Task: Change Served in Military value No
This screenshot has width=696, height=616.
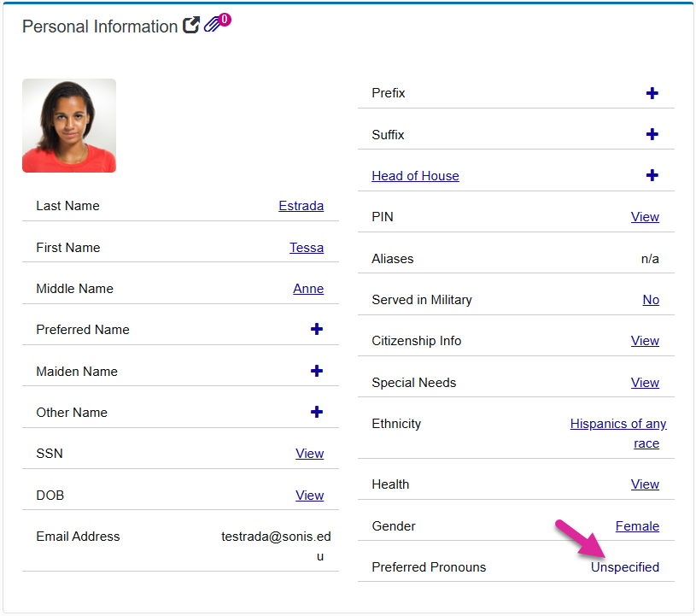Action: (651, 300)
